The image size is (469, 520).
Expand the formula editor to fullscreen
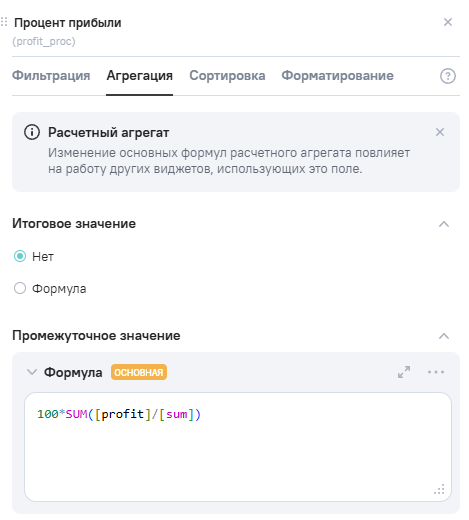tap(404, 372)
